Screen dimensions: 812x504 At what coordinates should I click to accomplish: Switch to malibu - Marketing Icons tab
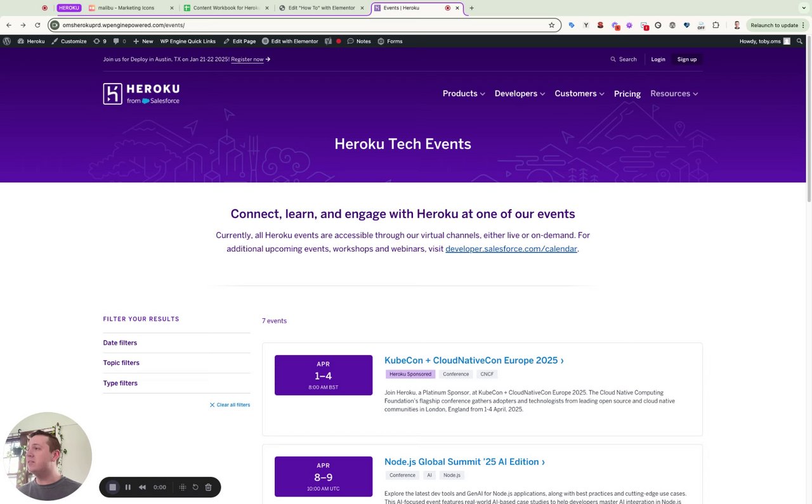(131, 8)
